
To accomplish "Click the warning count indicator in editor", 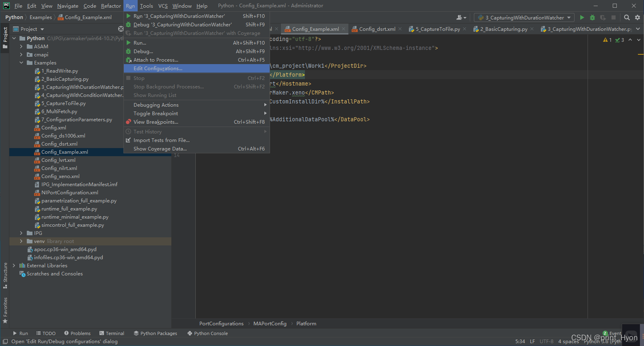I will [607, 40].
